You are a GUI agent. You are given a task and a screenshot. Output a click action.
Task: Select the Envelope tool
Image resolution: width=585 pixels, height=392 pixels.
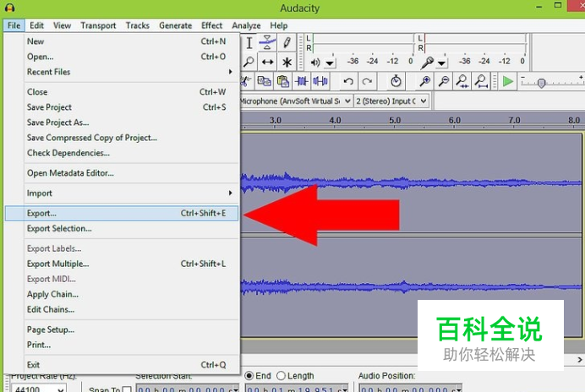pyautogui.click(x=267, y=43)
